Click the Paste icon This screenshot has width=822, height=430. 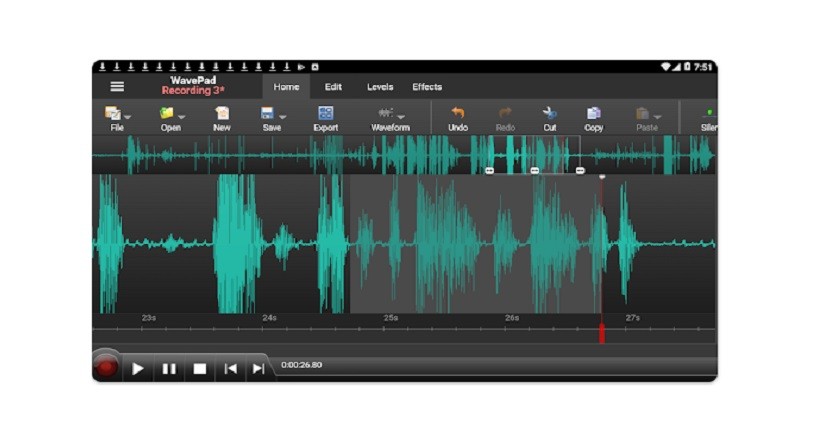tap(642, 113)
